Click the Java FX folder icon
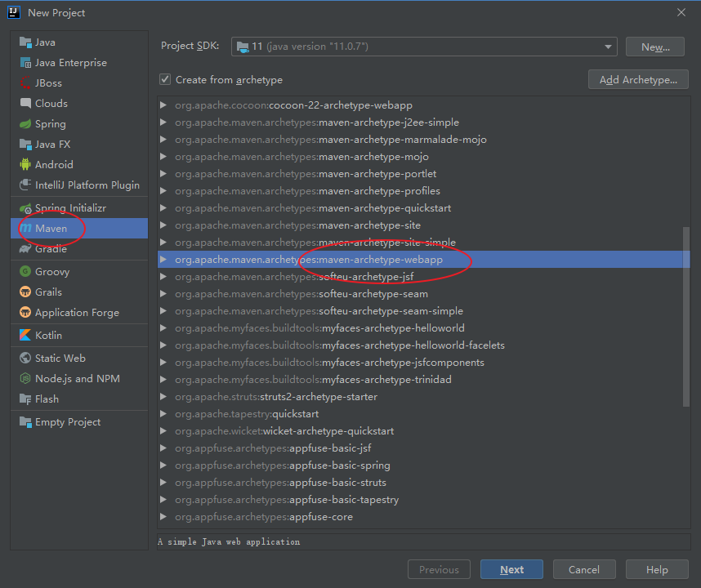Viewport: 701px width, 588px height. click(x=25, y=145)
